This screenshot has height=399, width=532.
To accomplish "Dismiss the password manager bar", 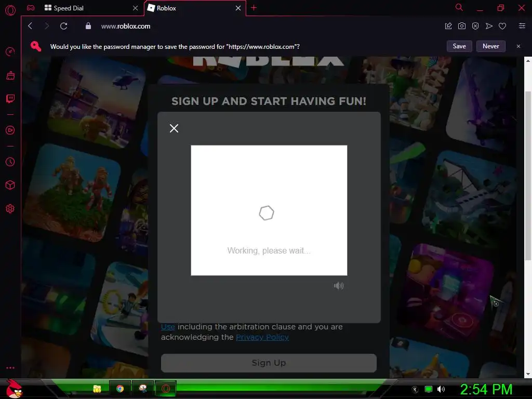I will pos(518,46).
